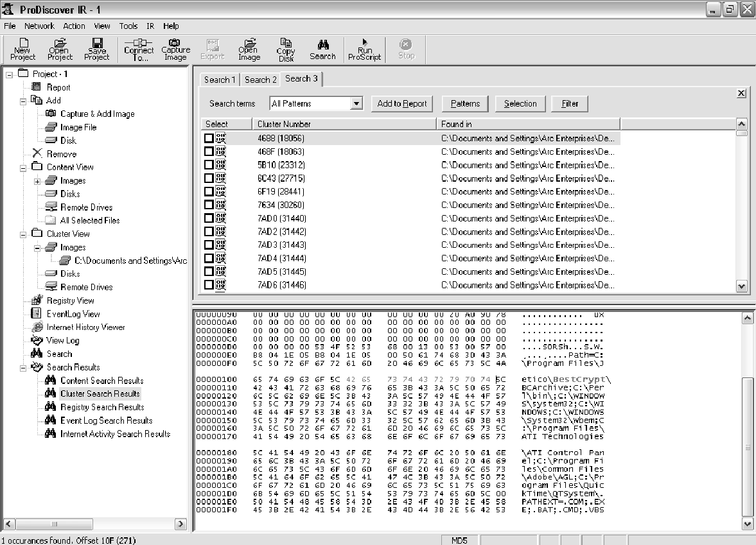The image size is (756, 545).
Task: Check the box for cluster 7634 (30260)
Action: 209,205
